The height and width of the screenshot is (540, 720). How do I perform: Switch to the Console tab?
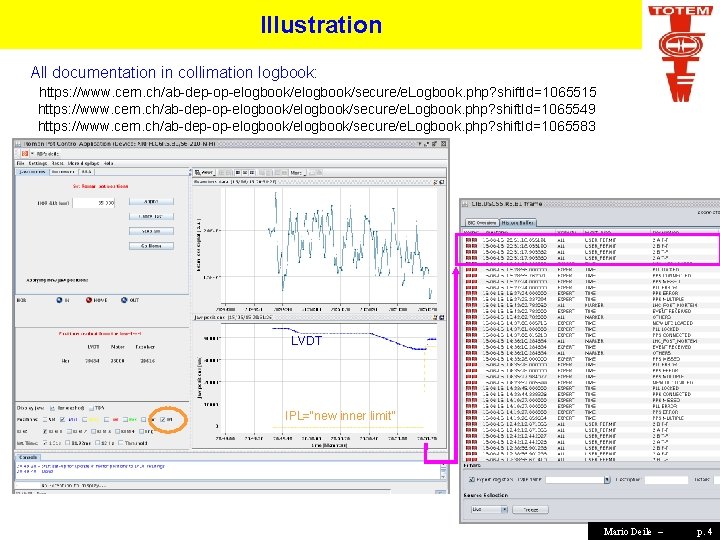coord(28,457)
